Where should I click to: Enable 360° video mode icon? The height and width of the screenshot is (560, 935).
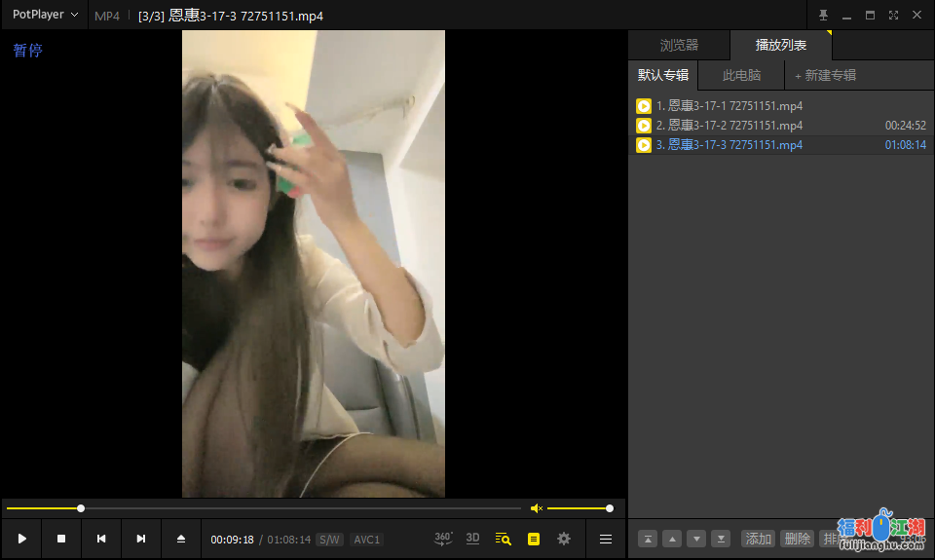point(443,539)
